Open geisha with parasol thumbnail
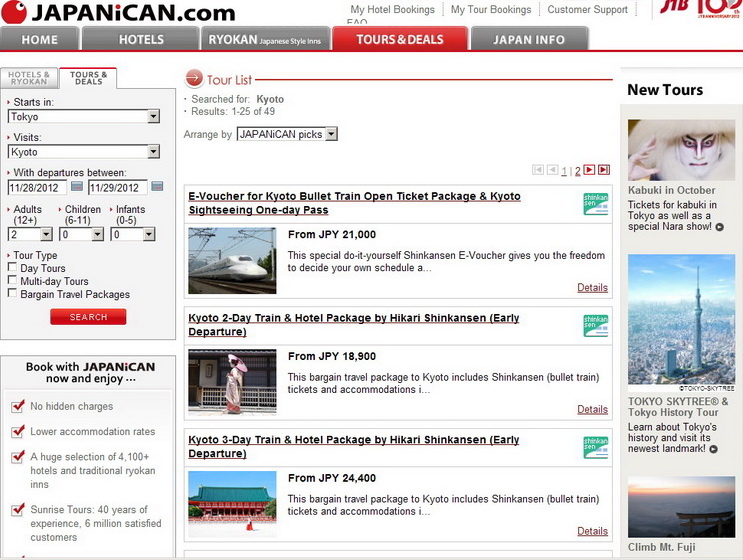Screen dimensions: 743x560 (232, 382)
